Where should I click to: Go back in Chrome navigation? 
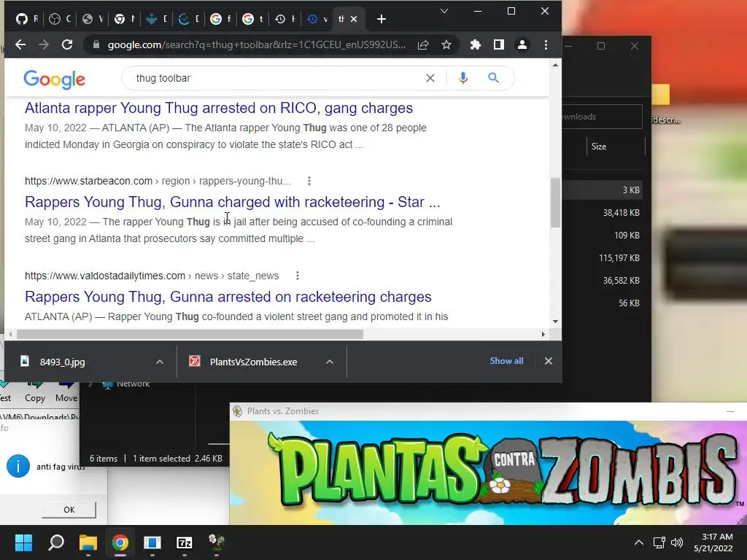20,44
